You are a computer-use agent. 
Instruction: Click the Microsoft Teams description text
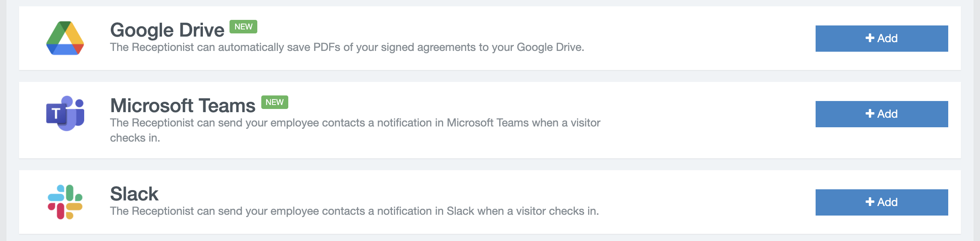tap(355, 130)
